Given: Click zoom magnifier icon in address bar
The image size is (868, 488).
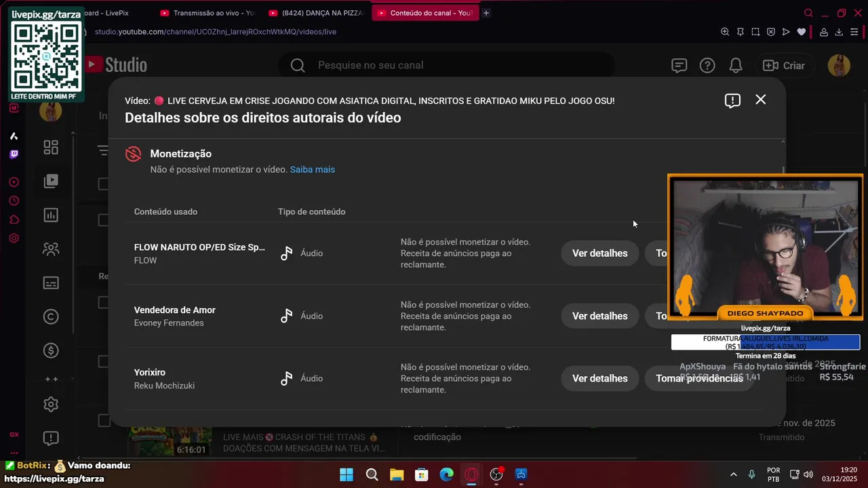Looking at the screenshot, I should [725, 32].
